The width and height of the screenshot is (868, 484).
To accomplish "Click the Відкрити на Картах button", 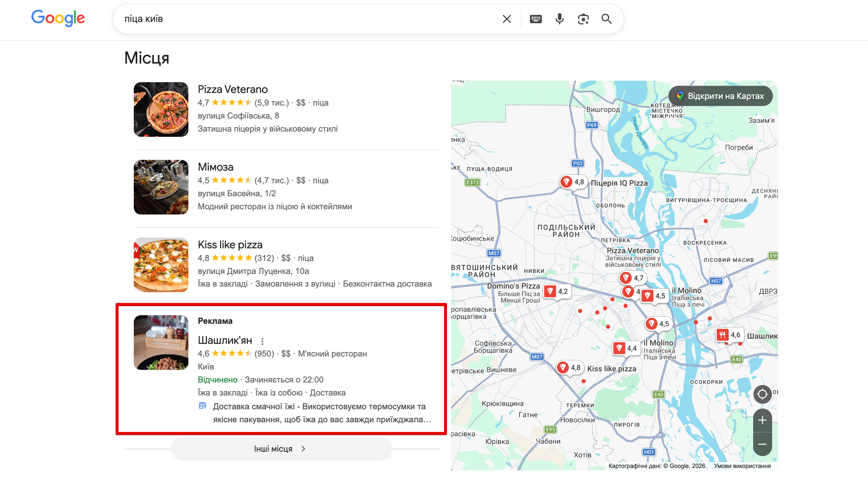I will [x=720, y=96].
